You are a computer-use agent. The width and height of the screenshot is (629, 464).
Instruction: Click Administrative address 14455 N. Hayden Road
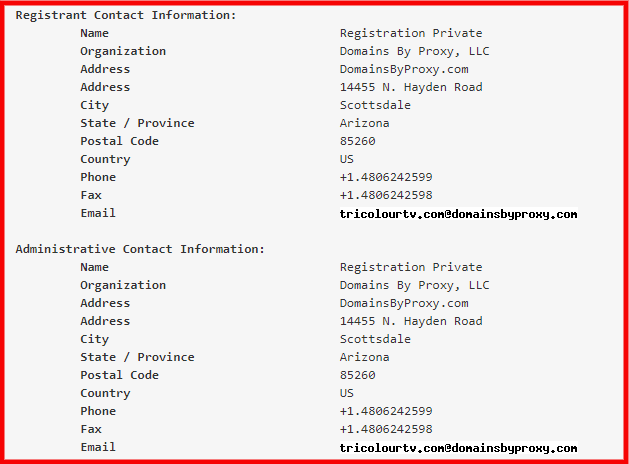411,321
